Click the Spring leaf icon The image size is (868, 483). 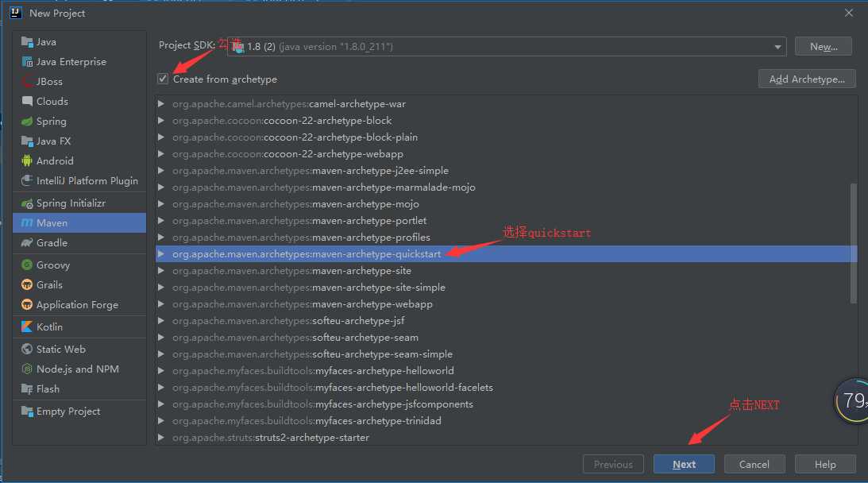(x=26, y=122)
